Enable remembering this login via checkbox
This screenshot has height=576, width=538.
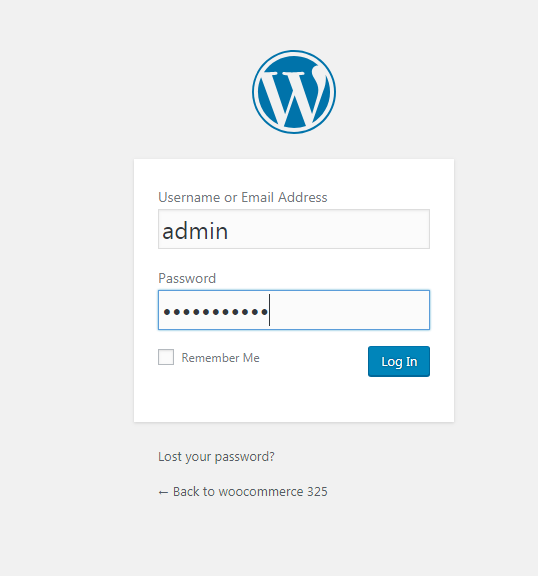click(x=166, y=357)
